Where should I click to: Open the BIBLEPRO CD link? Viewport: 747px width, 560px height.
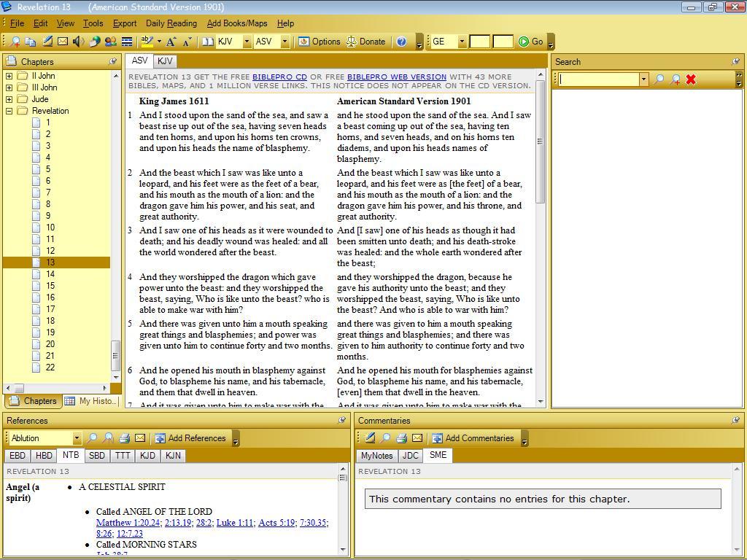coord(279,77)
